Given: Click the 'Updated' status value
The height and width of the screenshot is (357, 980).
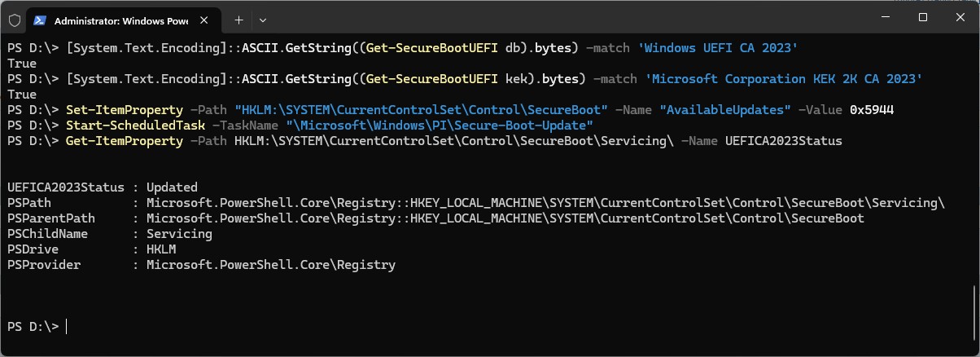Looking at the screenshot, I should (172, 187).
